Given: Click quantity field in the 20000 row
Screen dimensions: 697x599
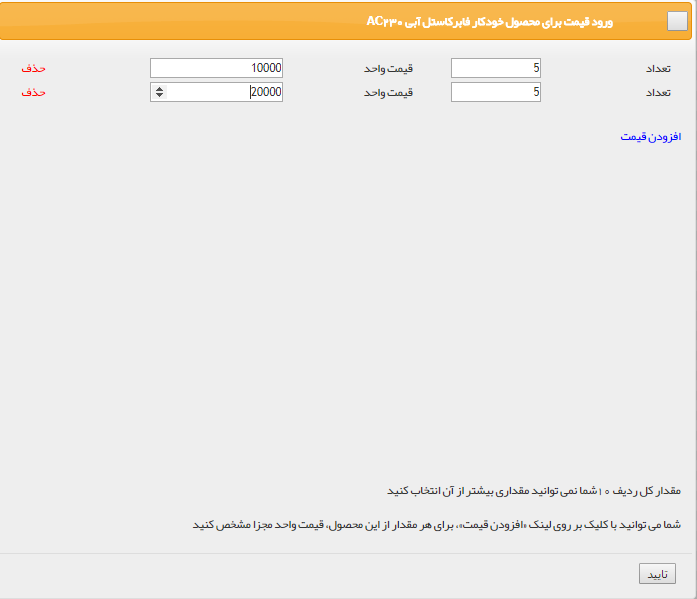Looking at the screenshot, I should (x=496, y=92).
